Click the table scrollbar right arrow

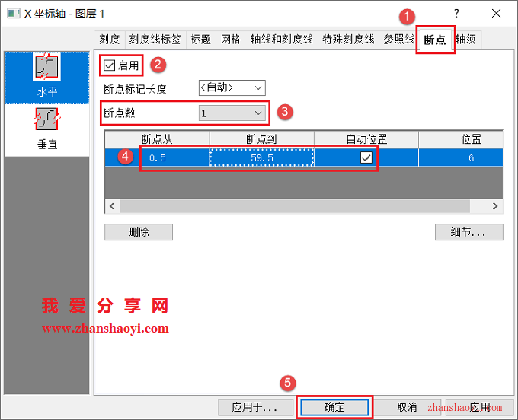(494, 206)
